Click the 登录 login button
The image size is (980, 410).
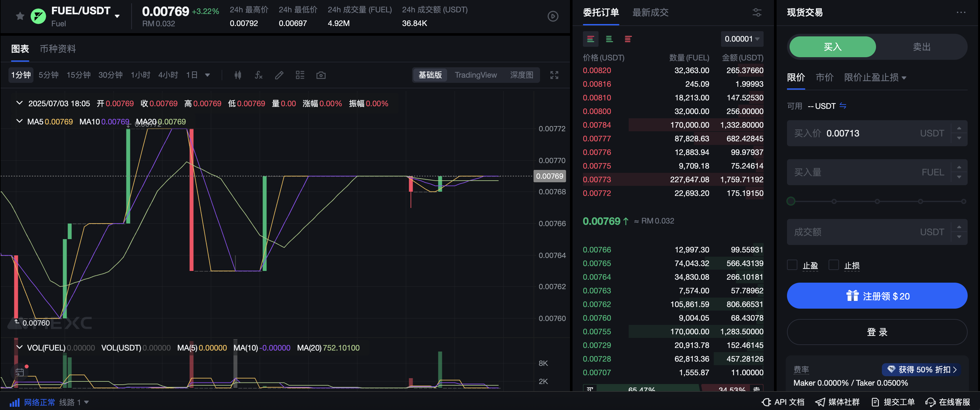877,332
